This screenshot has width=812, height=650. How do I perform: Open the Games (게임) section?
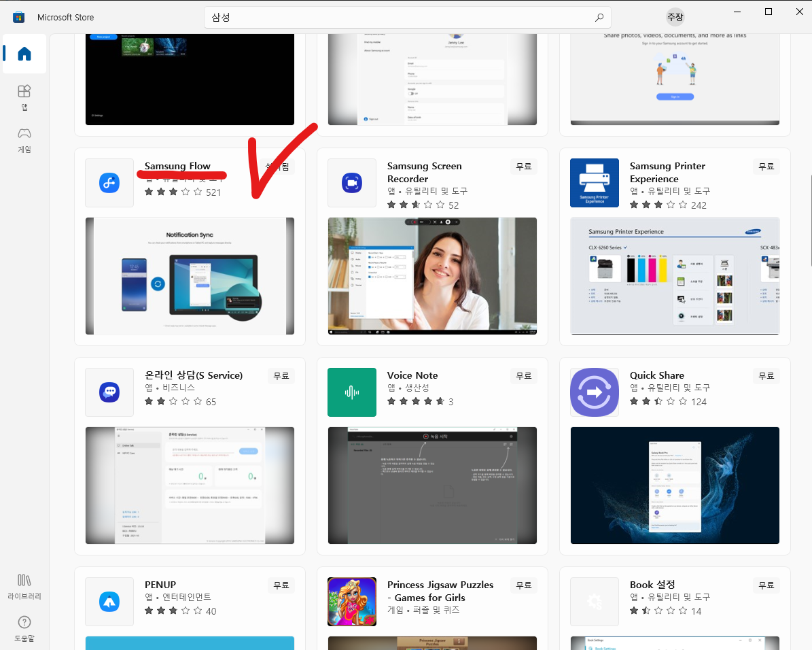point(24,141)
